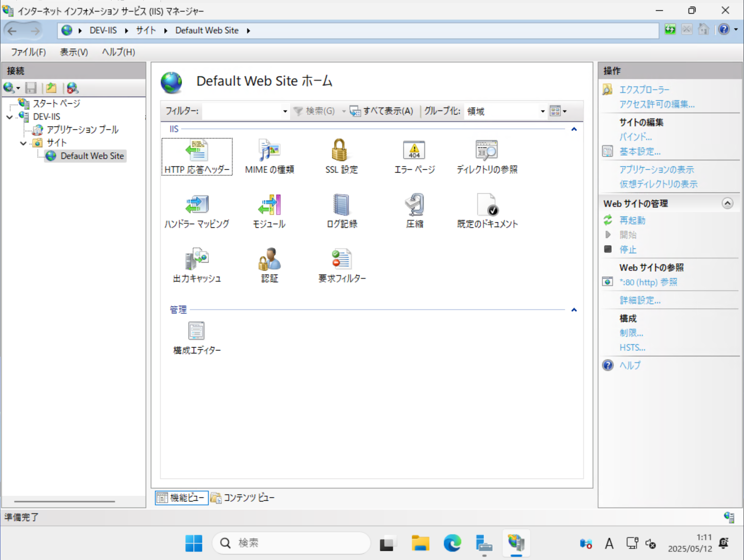
Task: Click the help question mark toolbar icon
Action: click(x=724, y=29)
